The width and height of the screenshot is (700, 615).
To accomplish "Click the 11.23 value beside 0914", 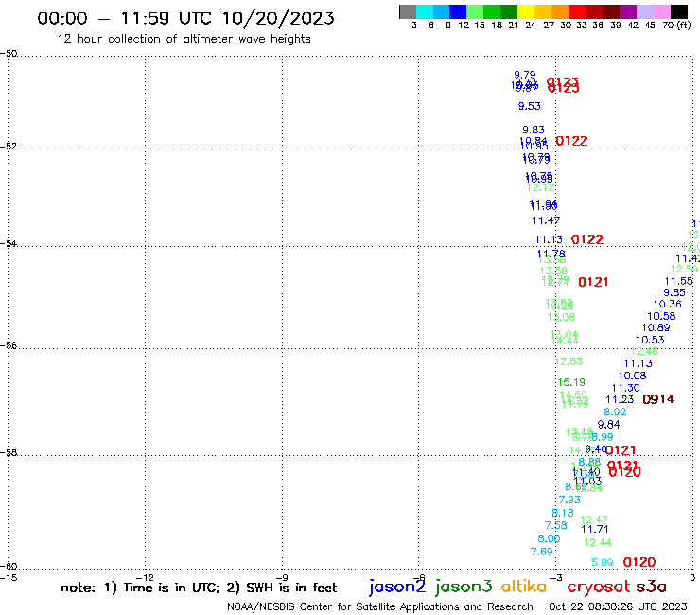I will [620, 399].
